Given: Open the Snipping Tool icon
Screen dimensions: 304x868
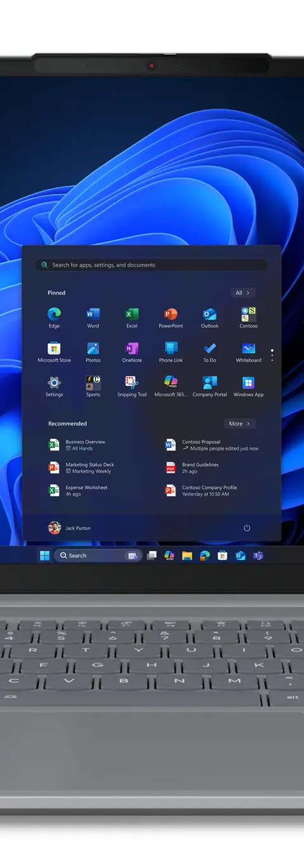Looking at the screenshot, I should 132,386.
